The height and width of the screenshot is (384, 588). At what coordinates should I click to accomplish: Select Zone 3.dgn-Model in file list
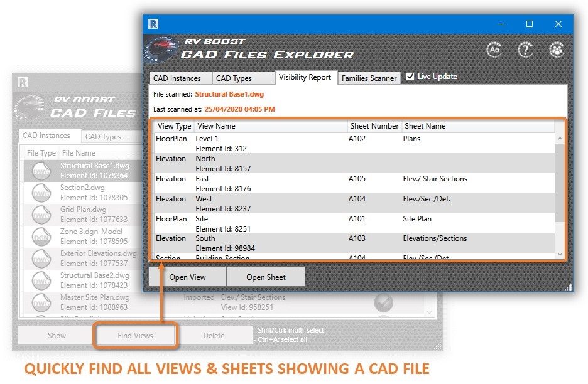coord(84,237)
